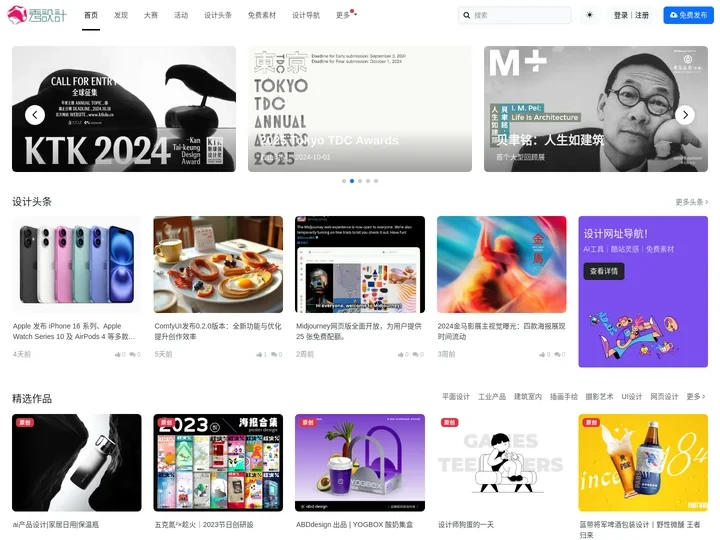Select the fourth carousel pagination dot

(x=368, y=181)
